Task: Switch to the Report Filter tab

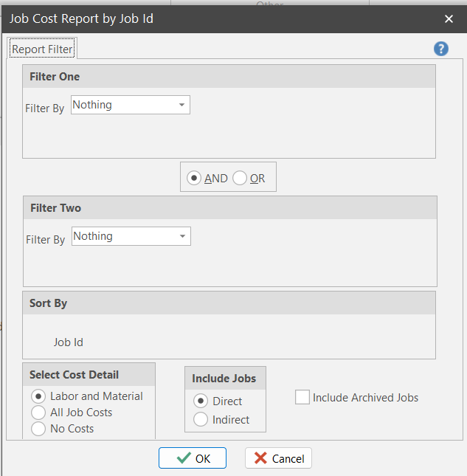Action: (42, 49)
